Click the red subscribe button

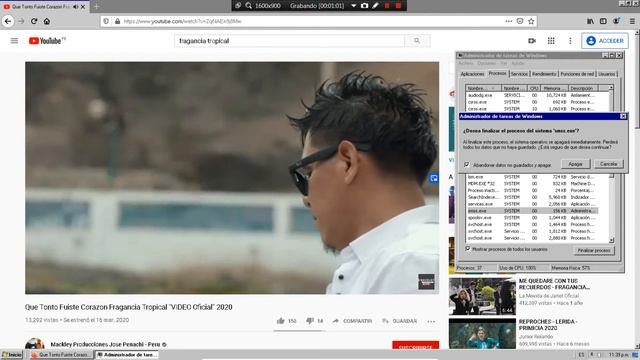pyautogui.click(x=416, y=345)
